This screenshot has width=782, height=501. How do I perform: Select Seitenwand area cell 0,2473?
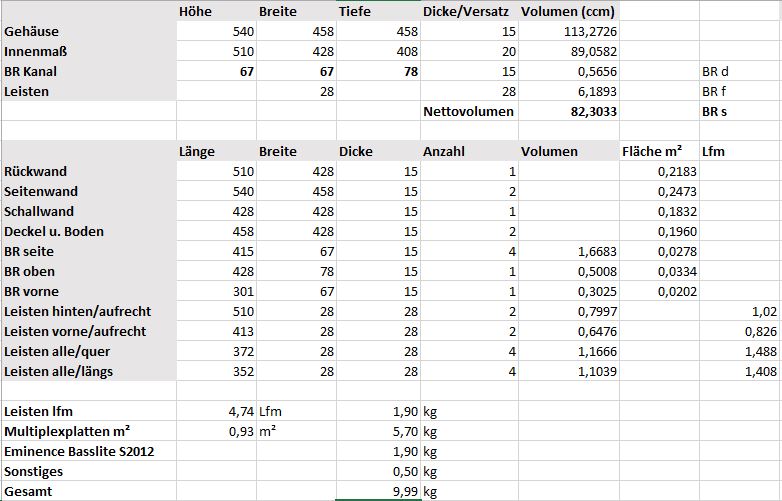(x=659, y=191)
